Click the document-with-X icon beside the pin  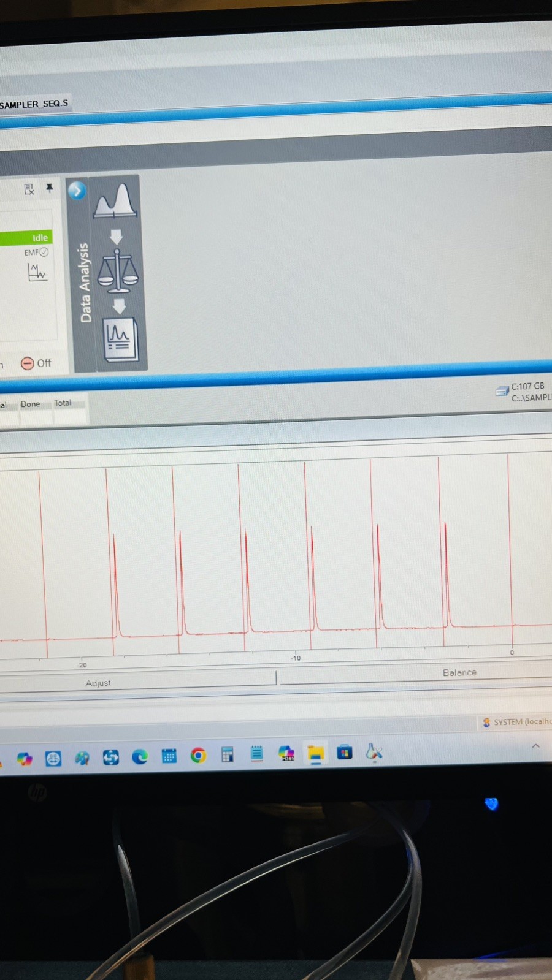coord(29,189)
